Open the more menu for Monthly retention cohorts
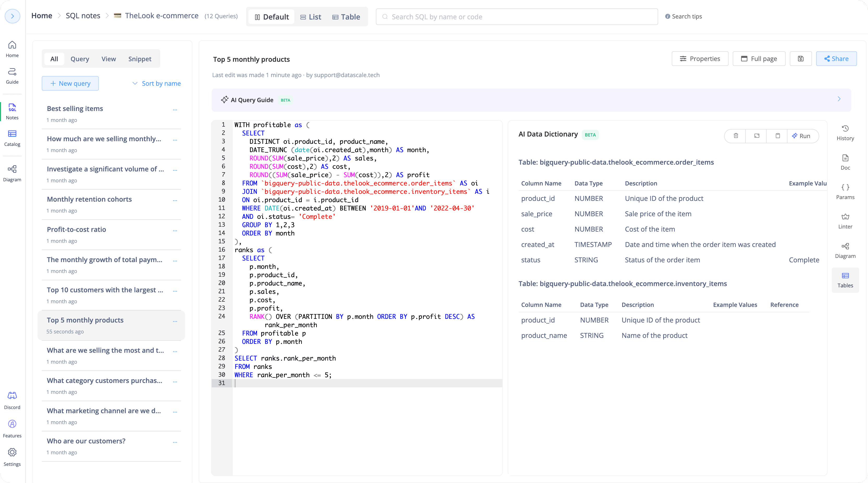This screenshot has width=868, height=483. pos(175,200)
